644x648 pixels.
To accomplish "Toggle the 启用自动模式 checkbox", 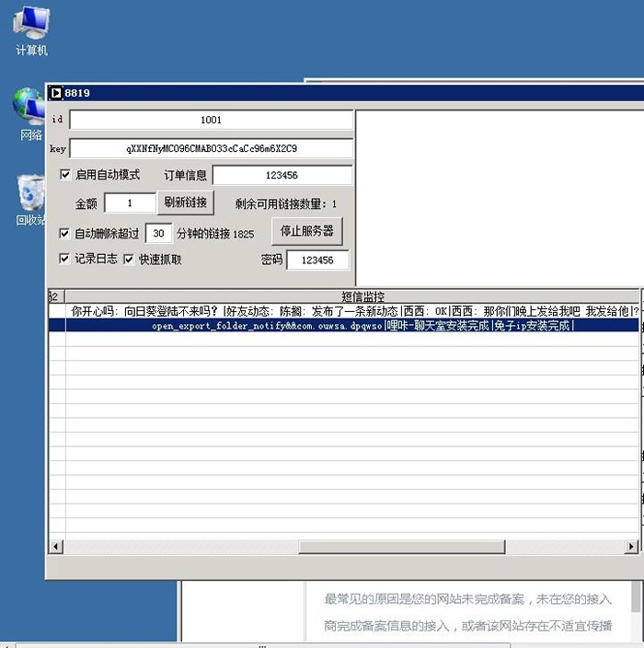I will pos(65,175).
